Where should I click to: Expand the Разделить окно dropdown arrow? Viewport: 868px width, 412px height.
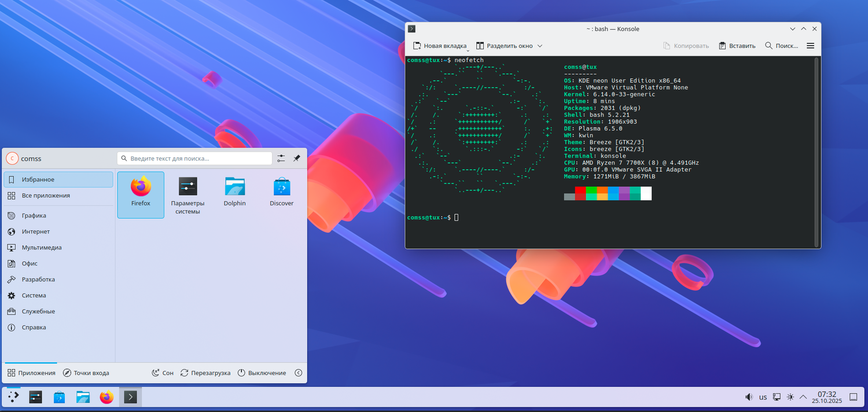coord(540,46)
